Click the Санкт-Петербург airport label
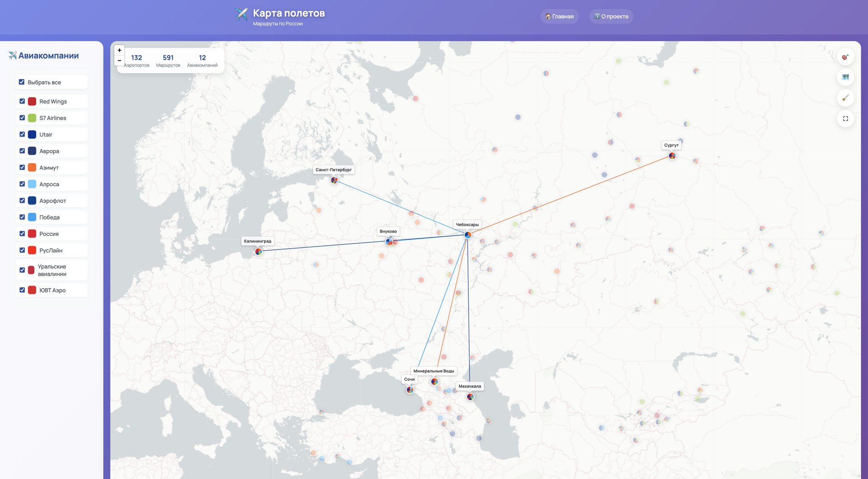This screenshot has height=479, width=868. click(x=334, y=170)
